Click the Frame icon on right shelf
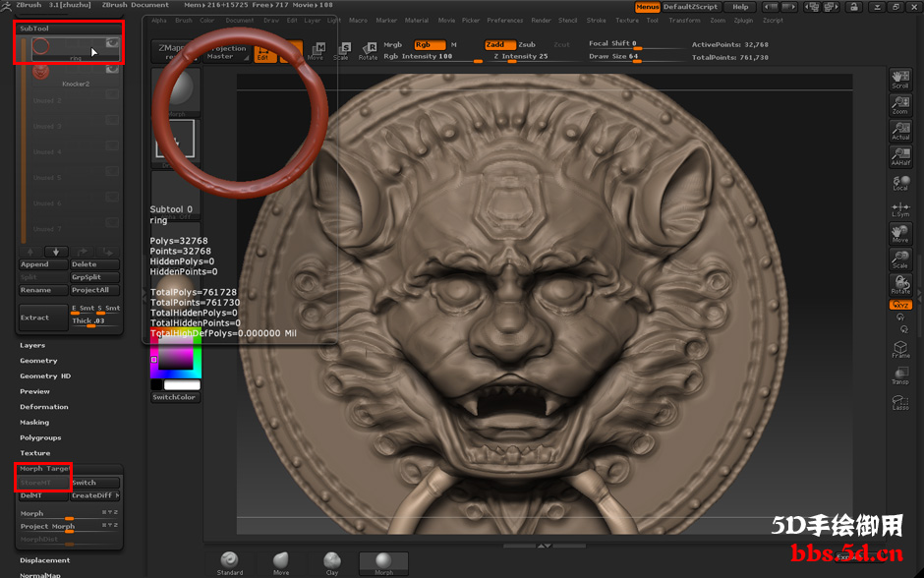 coord(900,349)
